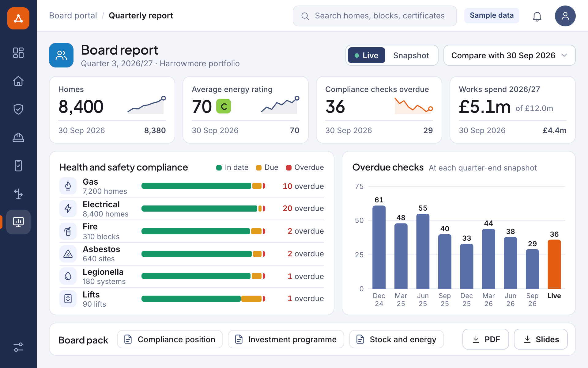Click the energy rating sparkline
This screenshot has height=368, width=588.
[x=280, y=105]
